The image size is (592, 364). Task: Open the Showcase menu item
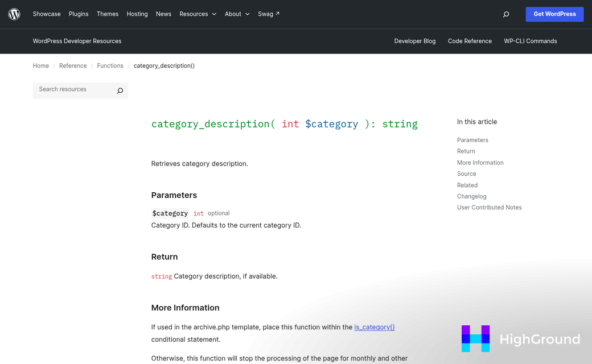[47, 14]
